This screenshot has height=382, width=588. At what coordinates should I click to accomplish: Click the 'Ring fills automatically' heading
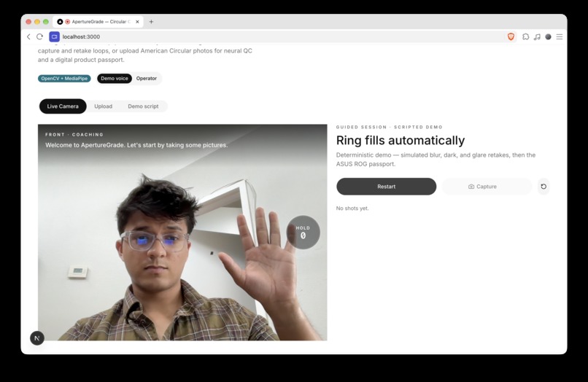pos(400,140)
